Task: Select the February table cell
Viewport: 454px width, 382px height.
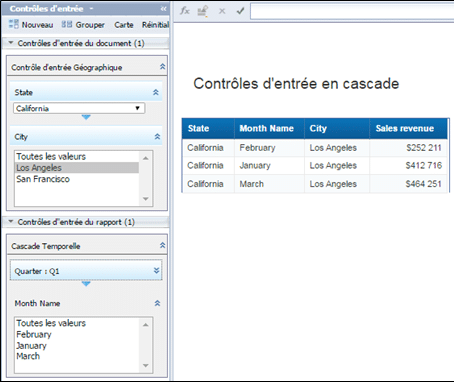Action: [269, 148]
